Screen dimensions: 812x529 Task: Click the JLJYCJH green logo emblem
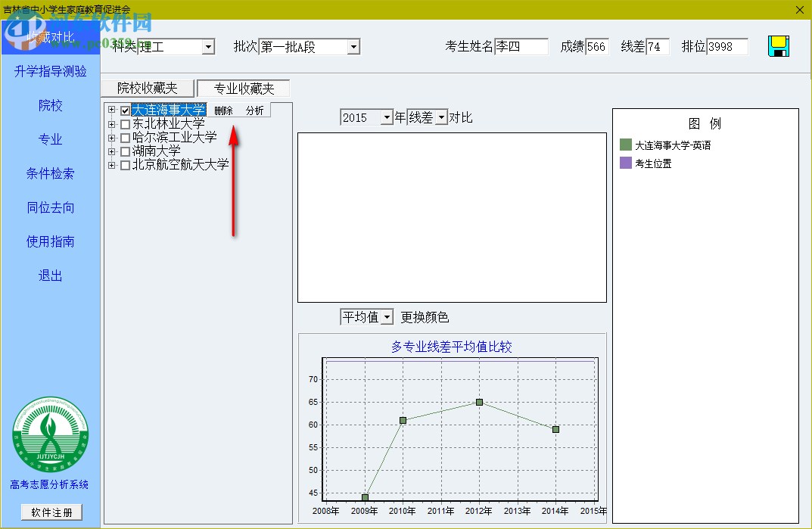tap(50, 434)
